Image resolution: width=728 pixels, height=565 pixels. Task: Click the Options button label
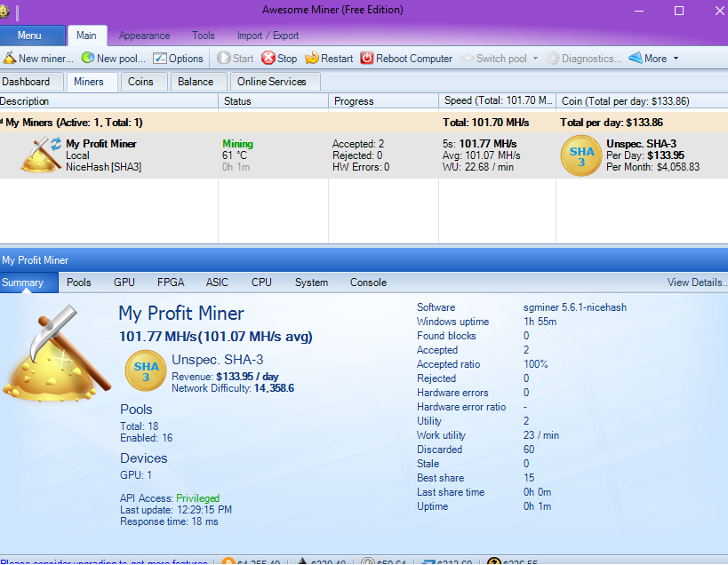186,59
